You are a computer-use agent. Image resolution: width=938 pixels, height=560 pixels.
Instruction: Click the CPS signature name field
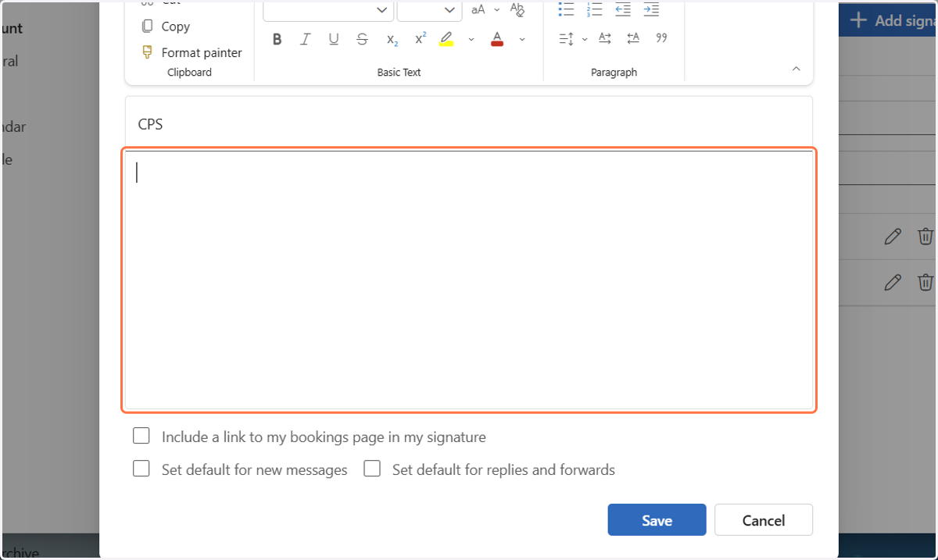click(469, 124)
